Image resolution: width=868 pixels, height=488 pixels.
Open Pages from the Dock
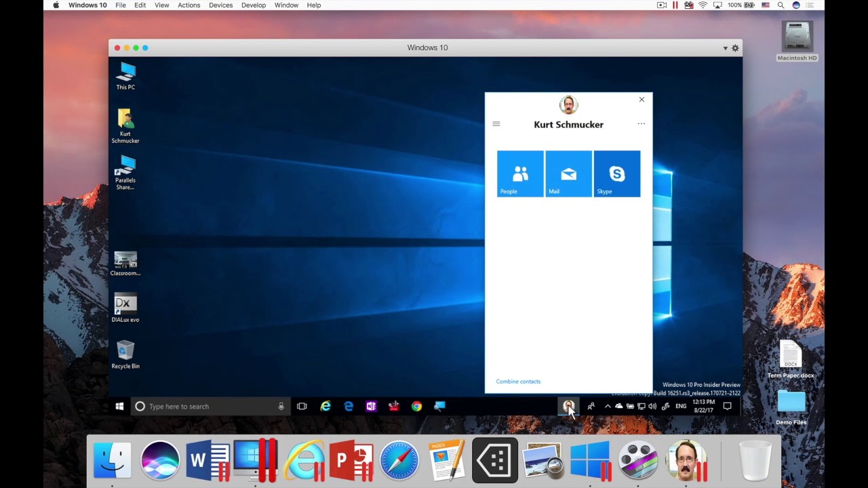[447, 461]
